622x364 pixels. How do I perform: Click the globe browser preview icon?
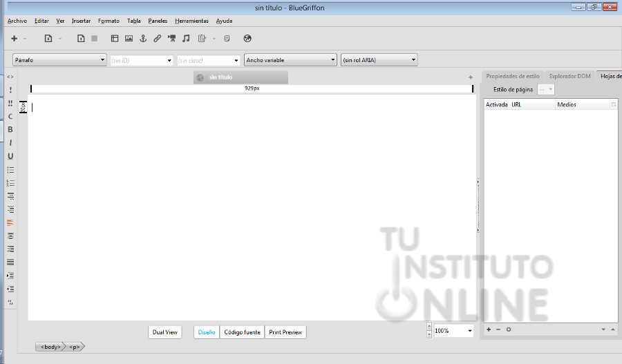(247, 39)
